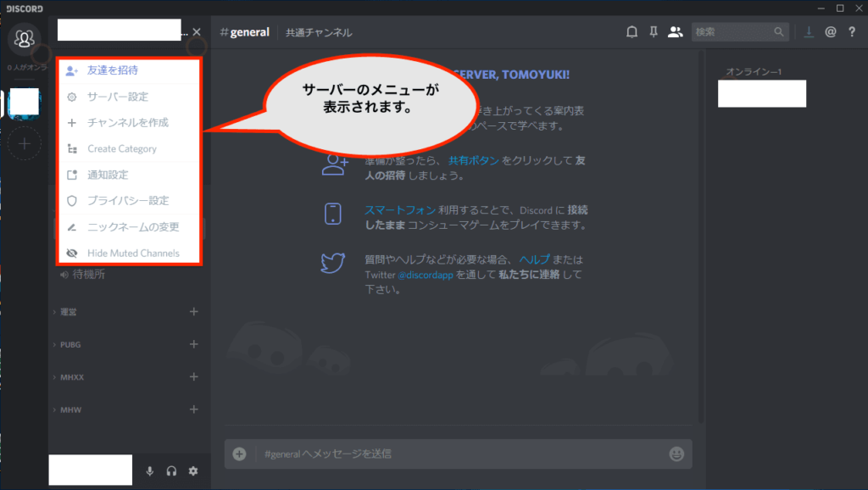Select サーバー設定 from the server menu

pos(118,97)
